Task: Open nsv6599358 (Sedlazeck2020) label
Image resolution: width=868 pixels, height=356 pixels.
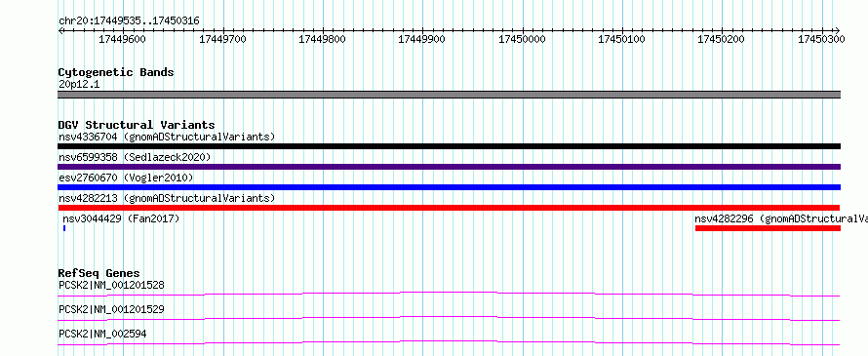Action: click(x=135, y=157)
